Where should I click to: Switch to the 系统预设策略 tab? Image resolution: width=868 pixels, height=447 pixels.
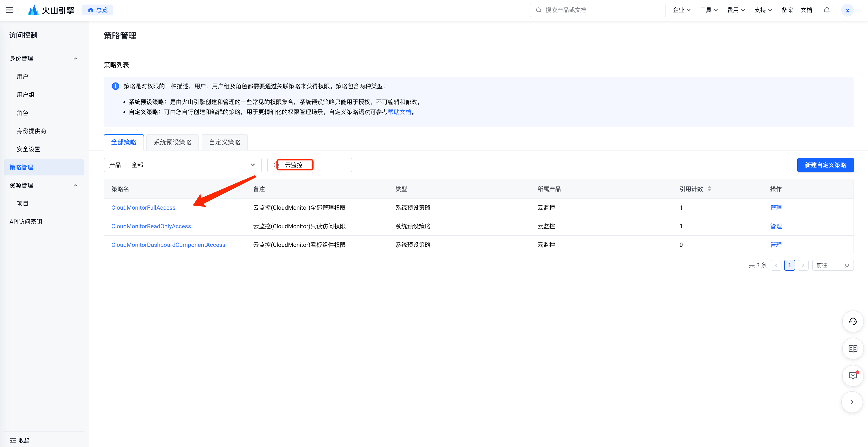pyautogui.click(x=173, y=142)
